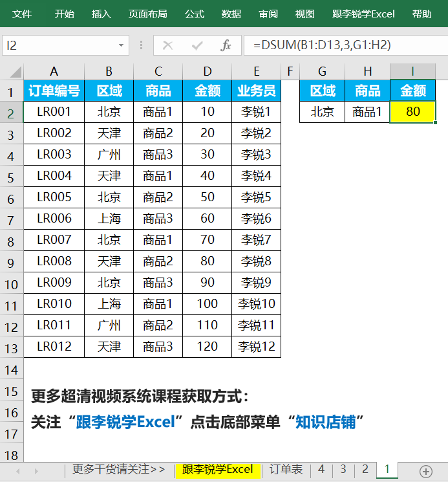Select row 1 header

[x=12, y=92]
